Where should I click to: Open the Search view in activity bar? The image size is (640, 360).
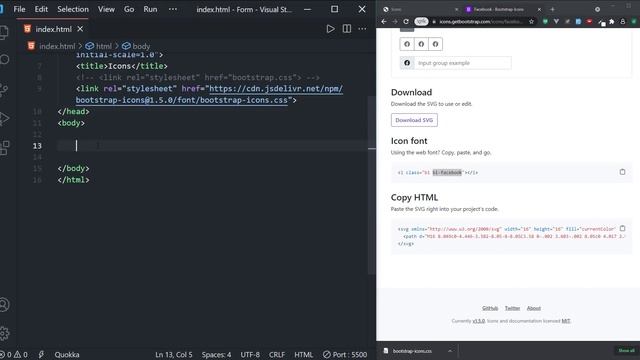[4, 60]
